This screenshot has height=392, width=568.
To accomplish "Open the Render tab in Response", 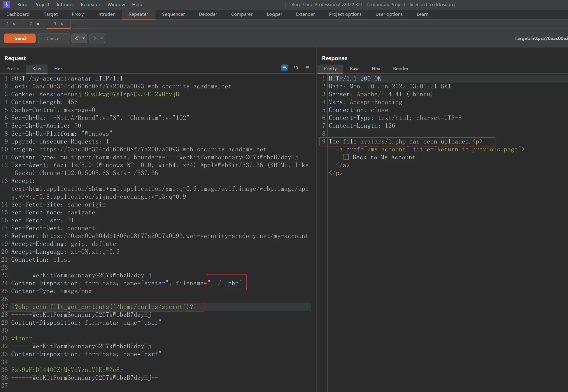I will [400, 69].
